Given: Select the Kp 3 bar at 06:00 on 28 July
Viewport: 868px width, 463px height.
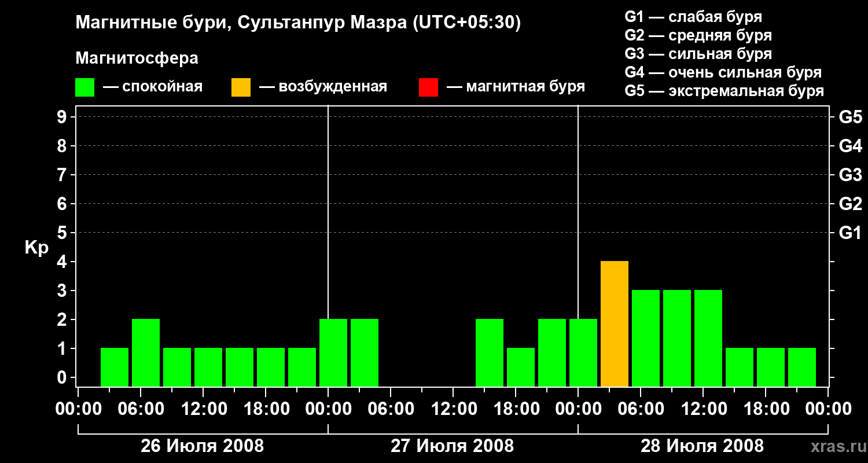Looking at the screenshot, I should click(646, 339).
